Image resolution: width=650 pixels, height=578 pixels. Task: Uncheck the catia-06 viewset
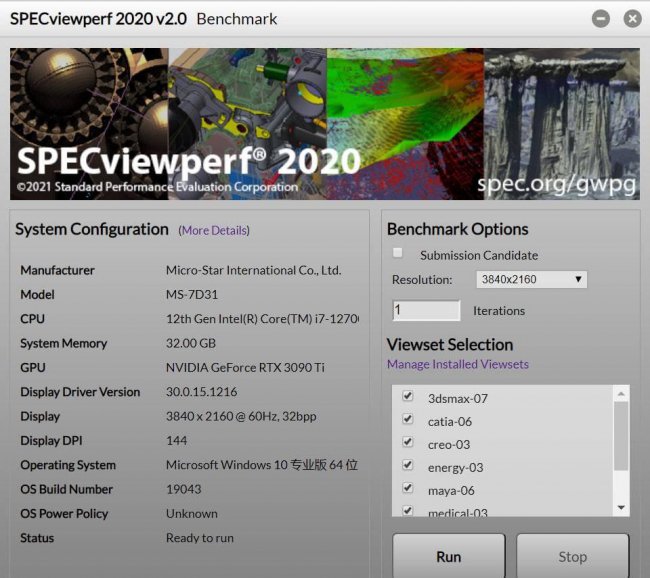click(407, 419)
